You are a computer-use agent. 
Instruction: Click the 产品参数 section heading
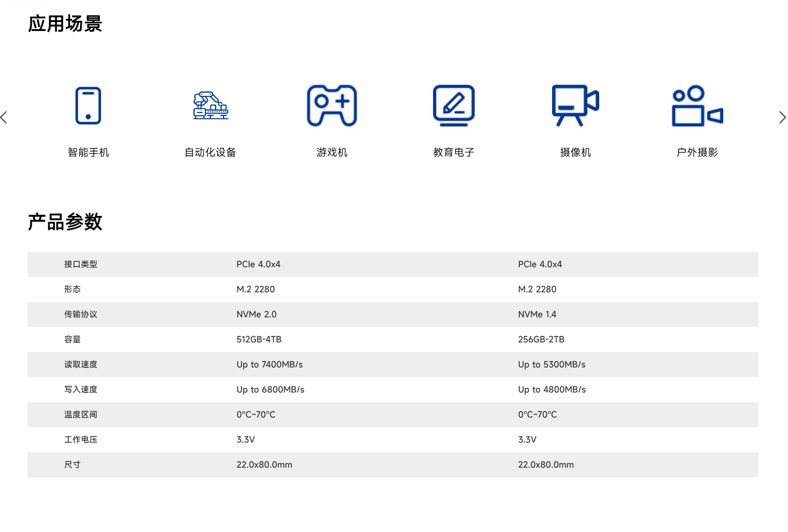click(65, 222)
